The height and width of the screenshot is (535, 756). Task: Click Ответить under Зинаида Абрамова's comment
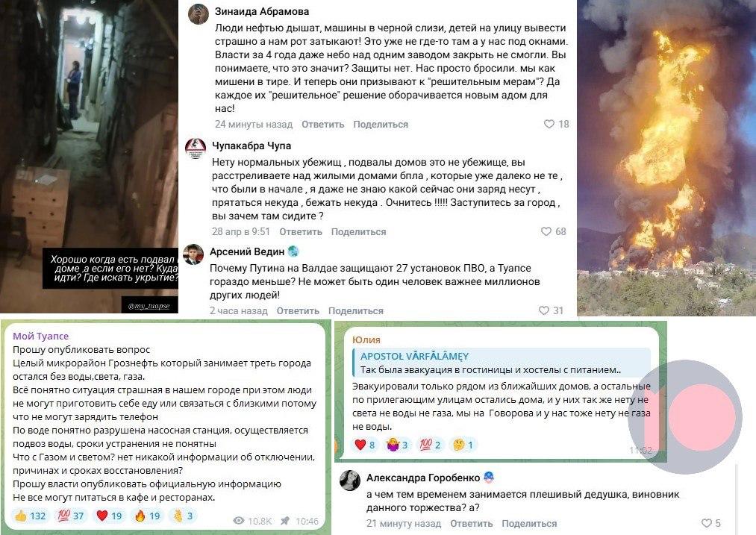[x=322, y=125]
